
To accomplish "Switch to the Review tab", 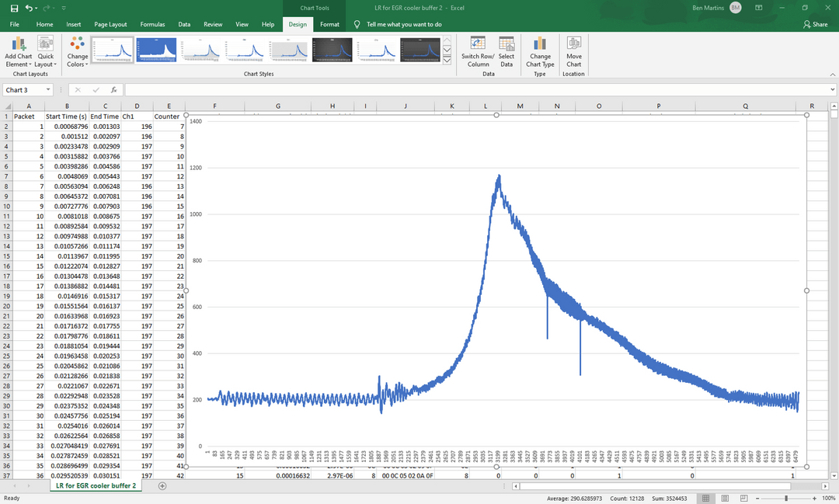I will (212, 24).
